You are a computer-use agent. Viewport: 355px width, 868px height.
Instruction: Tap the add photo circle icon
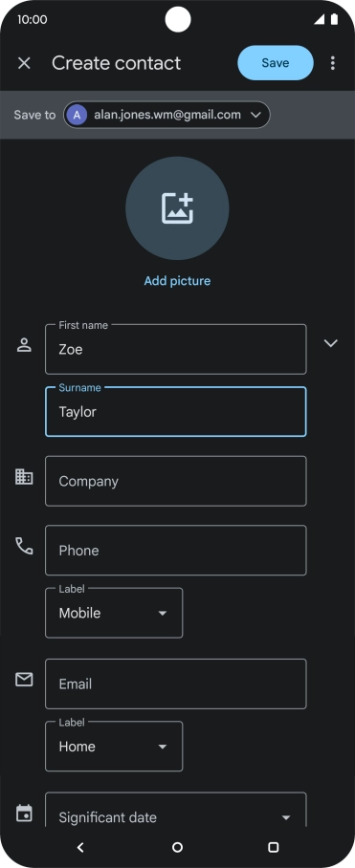tap(177, 208)
